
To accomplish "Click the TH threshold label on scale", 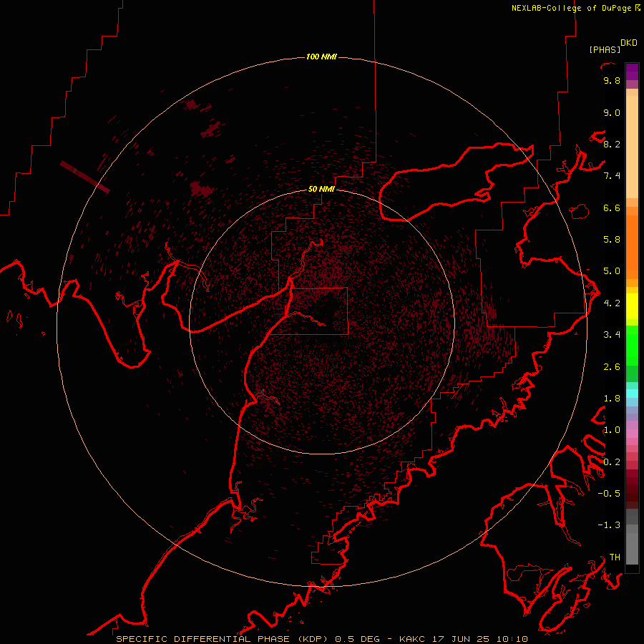I will point(615,557).
